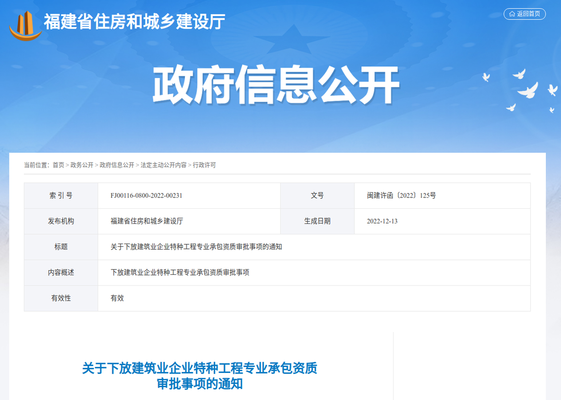Click the 当前位置 breadcrumb label
561x400 pixels.
pyautogui.click(x=36, y=165)
